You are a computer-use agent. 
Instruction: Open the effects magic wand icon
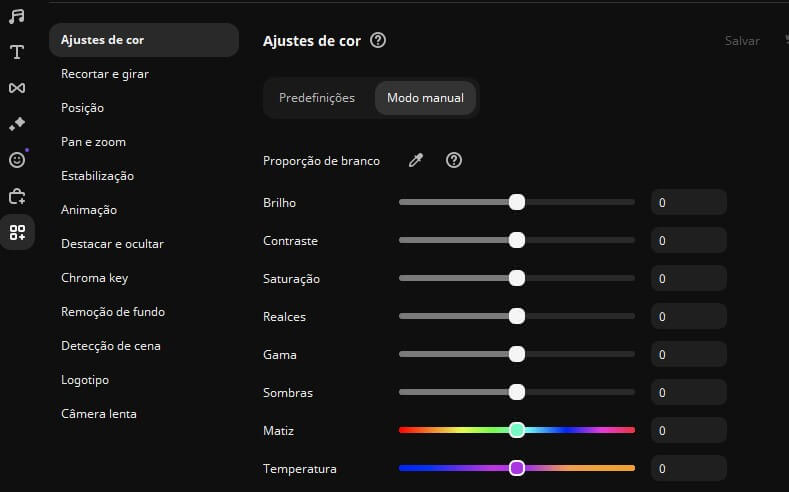[x=17, y=124]
